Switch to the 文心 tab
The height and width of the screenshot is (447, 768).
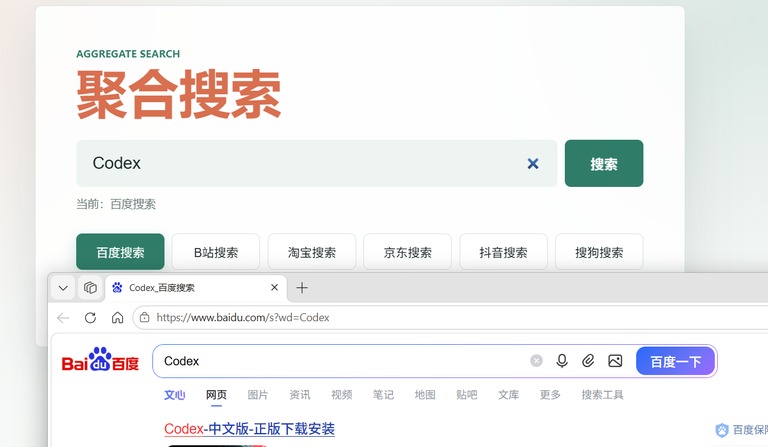coord(174,395)
